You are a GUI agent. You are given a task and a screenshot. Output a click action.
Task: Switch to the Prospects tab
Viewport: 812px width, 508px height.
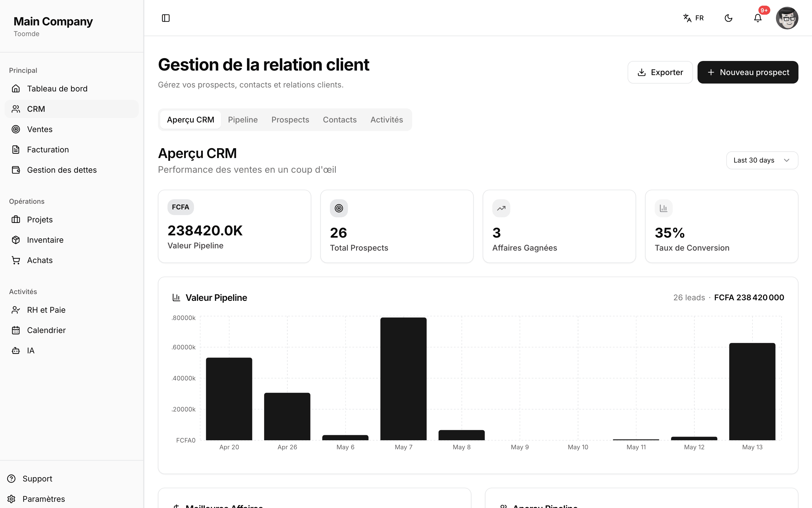point(290,120)
